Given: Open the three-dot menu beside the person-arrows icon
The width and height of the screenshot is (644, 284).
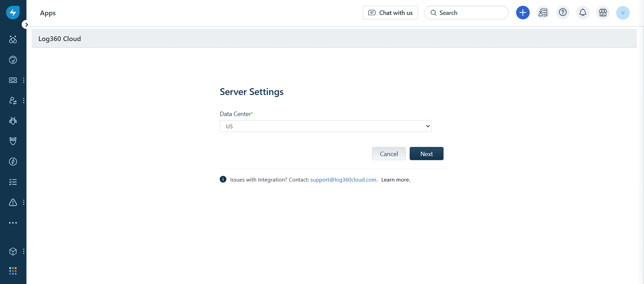Looking at the screenshot, I should pyautogui.click(x=24, y=101).
